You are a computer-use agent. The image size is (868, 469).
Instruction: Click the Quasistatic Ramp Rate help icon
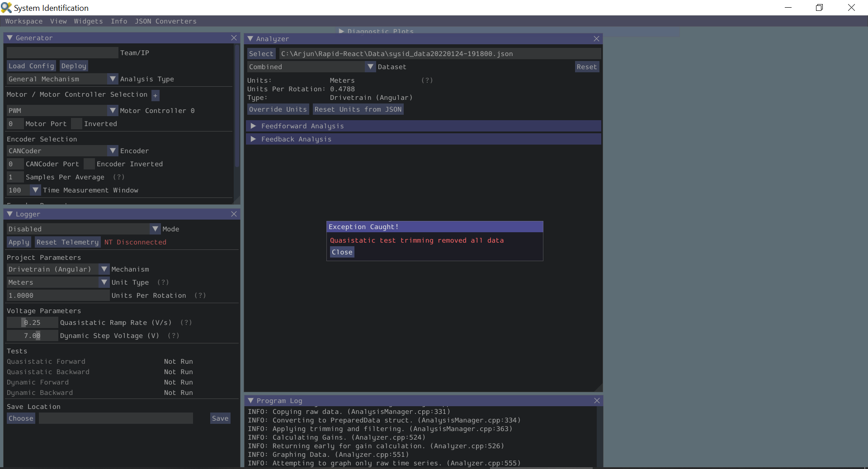(x=186, y=323)
